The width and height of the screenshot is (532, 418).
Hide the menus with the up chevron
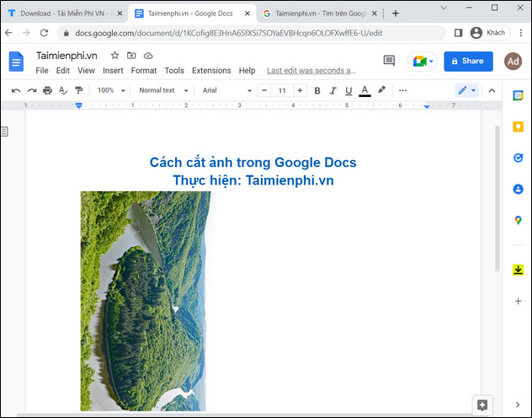492,90
